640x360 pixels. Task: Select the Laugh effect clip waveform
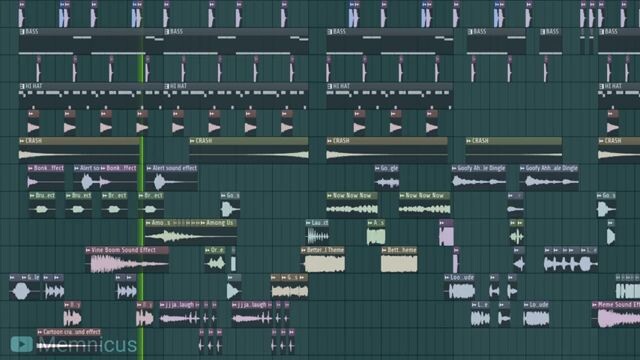tap(318, 236)
